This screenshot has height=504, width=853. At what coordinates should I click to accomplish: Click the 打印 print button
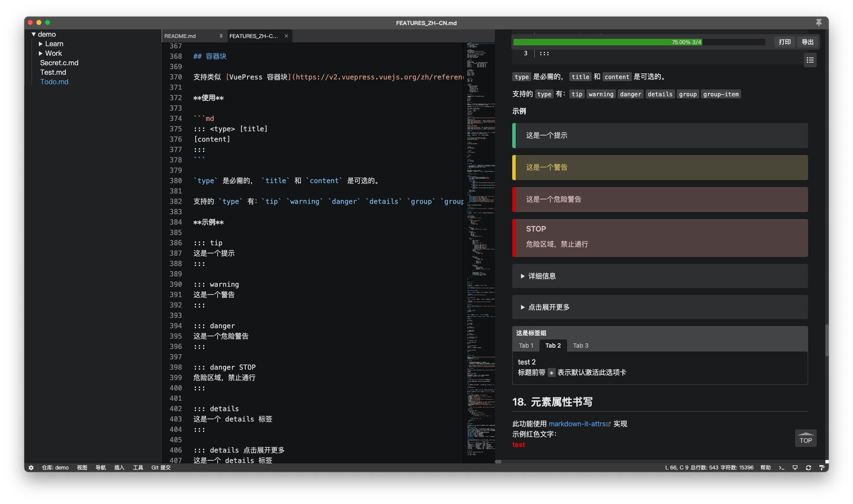[x=784, y=42]
